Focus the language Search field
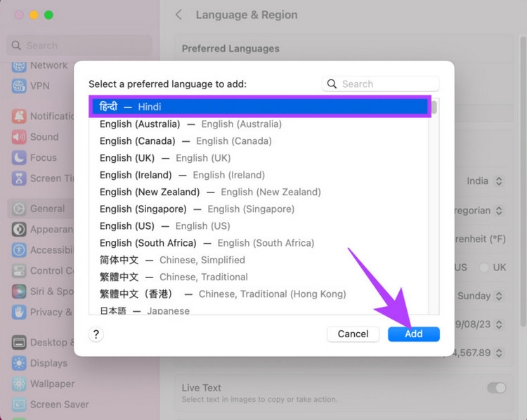527x420 pixels. pos(380,84)
